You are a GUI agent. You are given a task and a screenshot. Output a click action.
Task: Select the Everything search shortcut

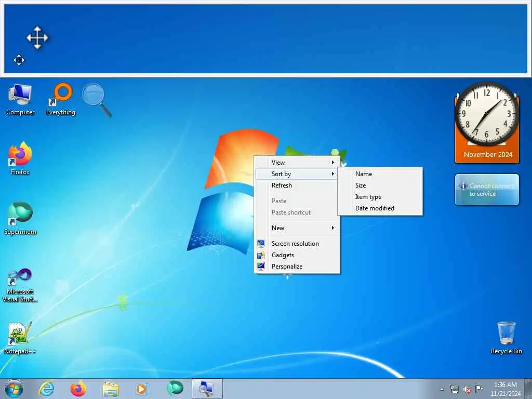click(61, 99)
